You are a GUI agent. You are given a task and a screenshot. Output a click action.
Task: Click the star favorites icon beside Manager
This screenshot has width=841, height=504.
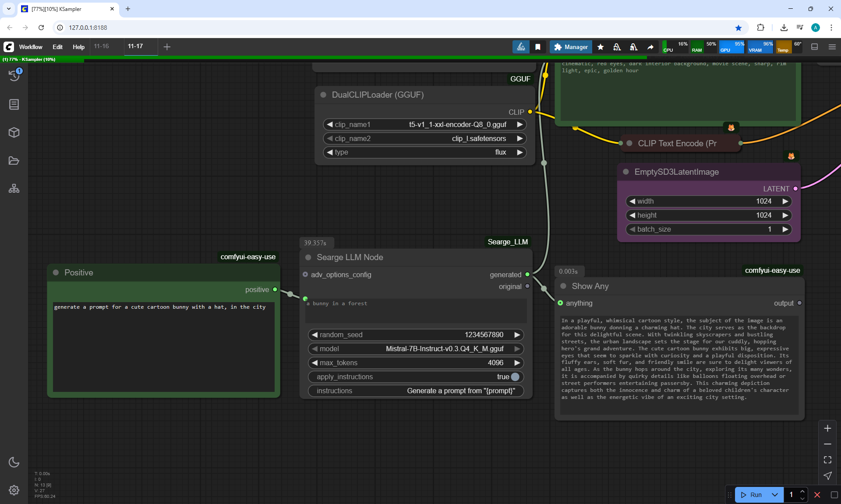tap(601, 47)
